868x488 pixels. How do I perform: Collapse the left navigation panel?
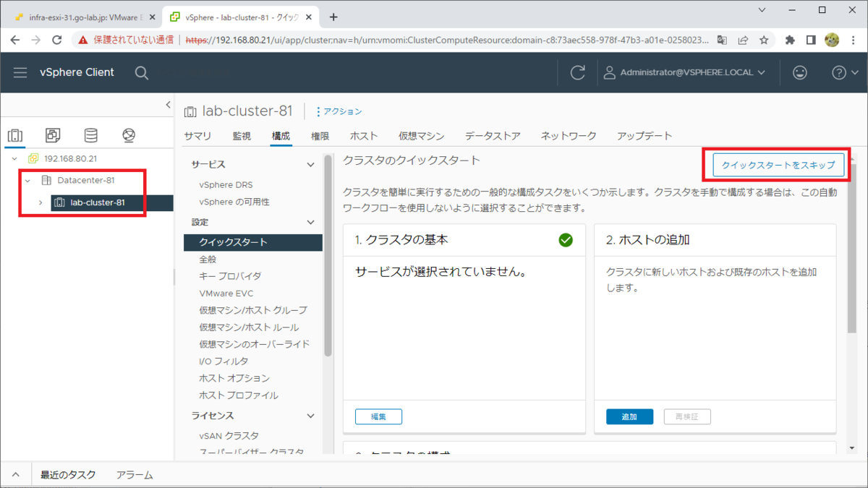(168, 106)
